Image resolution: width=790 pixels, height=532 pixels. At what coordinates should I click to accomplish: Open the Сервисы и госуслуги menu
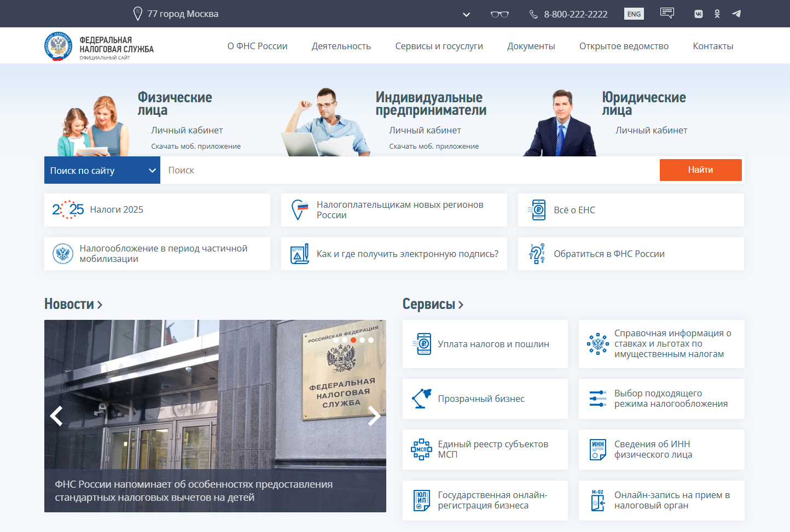[439, 46]
